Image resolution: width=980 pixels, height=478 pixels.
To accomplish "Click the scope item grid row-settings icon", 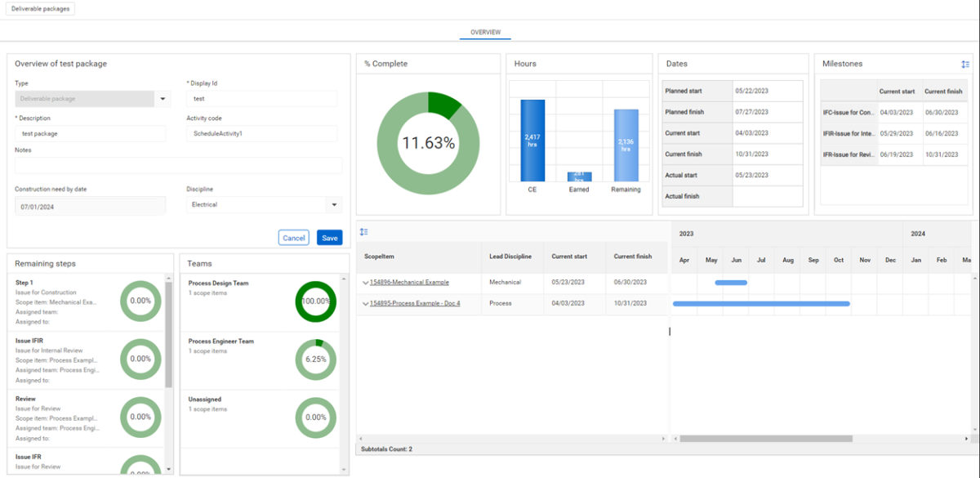I will pyautogui.click(x=364, y=232).
